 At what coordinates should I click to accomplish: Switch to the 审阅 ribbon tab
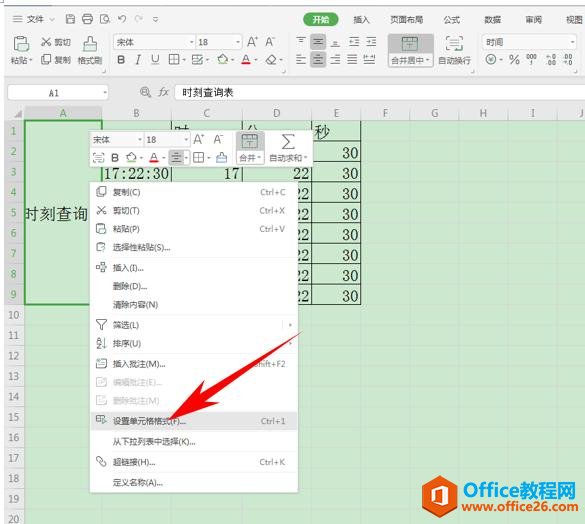tap(534, 19)
